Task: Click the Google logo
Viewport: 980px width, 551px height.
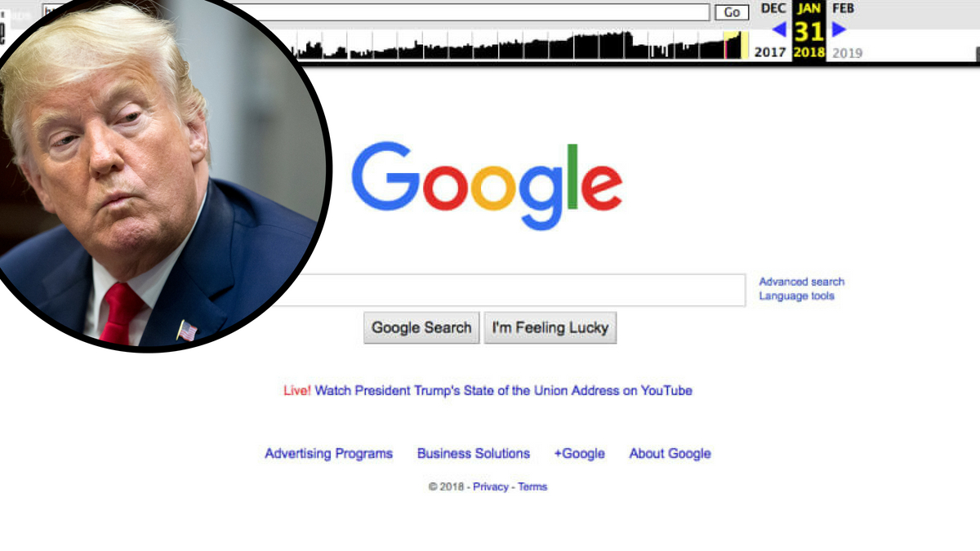Action: (x=487, y=185)
